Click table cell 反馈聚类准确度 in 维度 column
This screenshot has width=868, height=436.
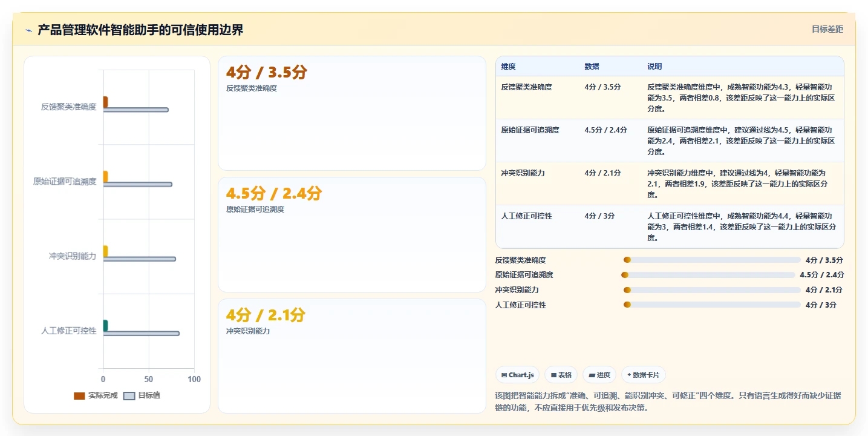[526, 87]
